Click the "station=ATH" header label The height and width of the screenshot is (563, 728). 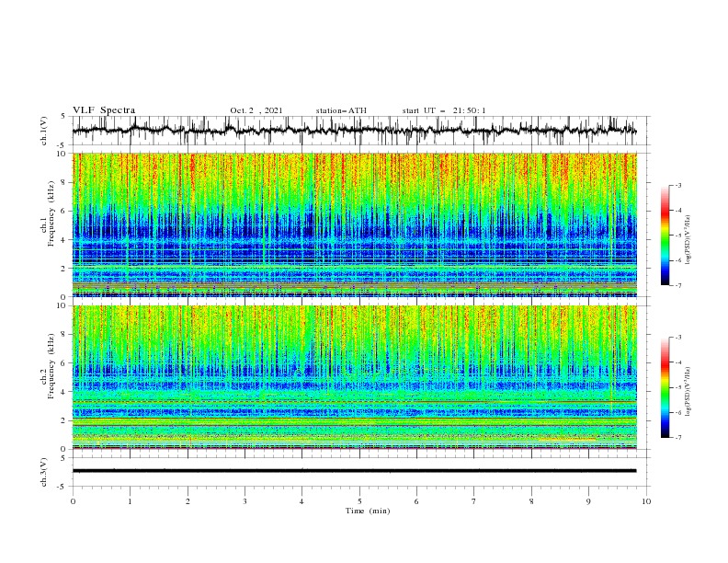341,110
